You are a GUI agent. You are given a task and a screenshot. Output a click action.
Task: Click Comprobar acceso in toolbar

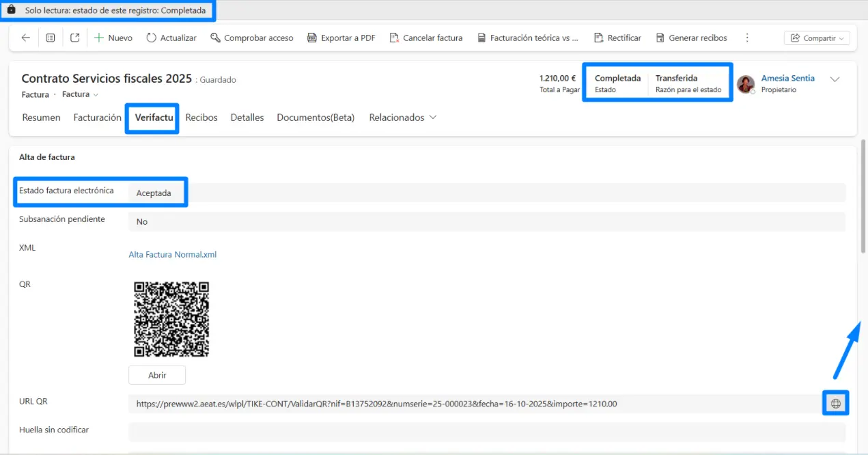tap(251, 38)
